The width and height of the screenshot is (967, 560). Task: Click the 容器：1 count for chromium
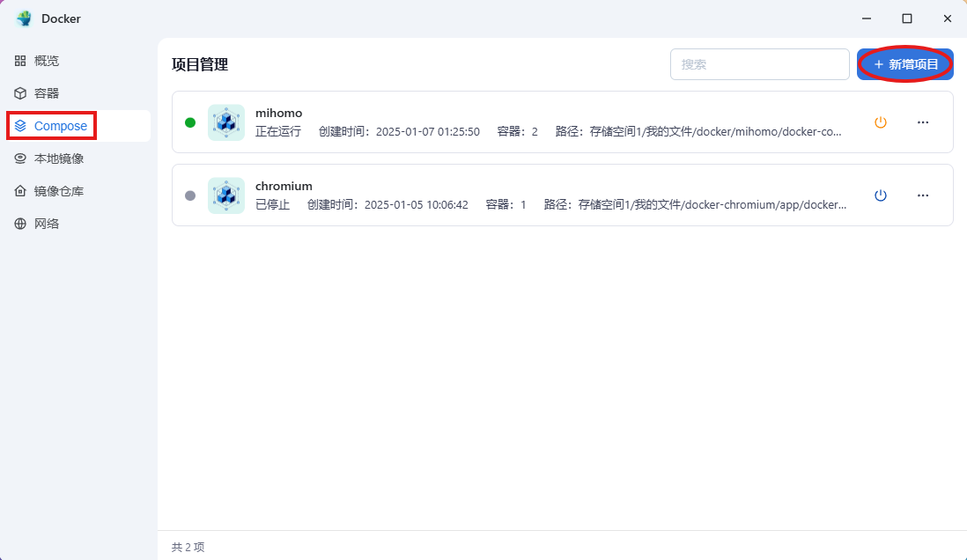point(506,205)
